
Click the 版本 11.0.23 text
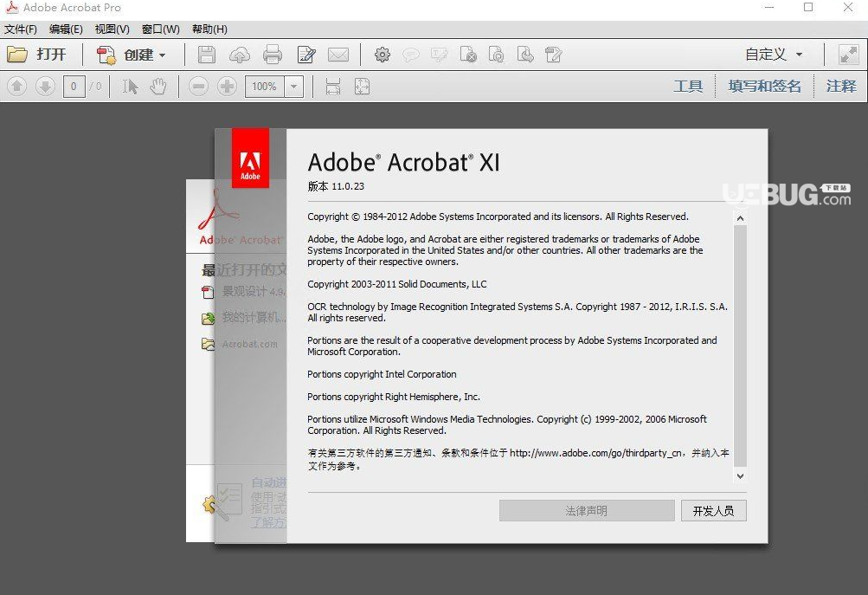click(x=336, y=186)
